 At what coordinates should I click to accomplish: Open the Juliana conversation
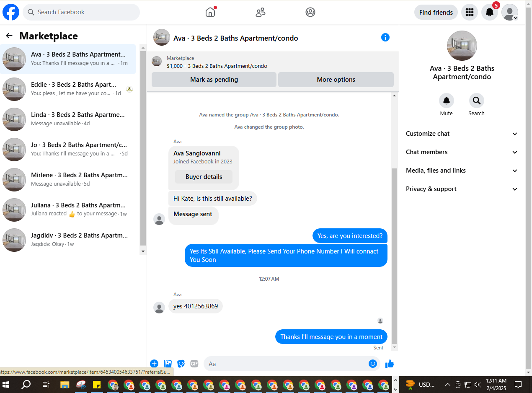click(x=68, y=210)
